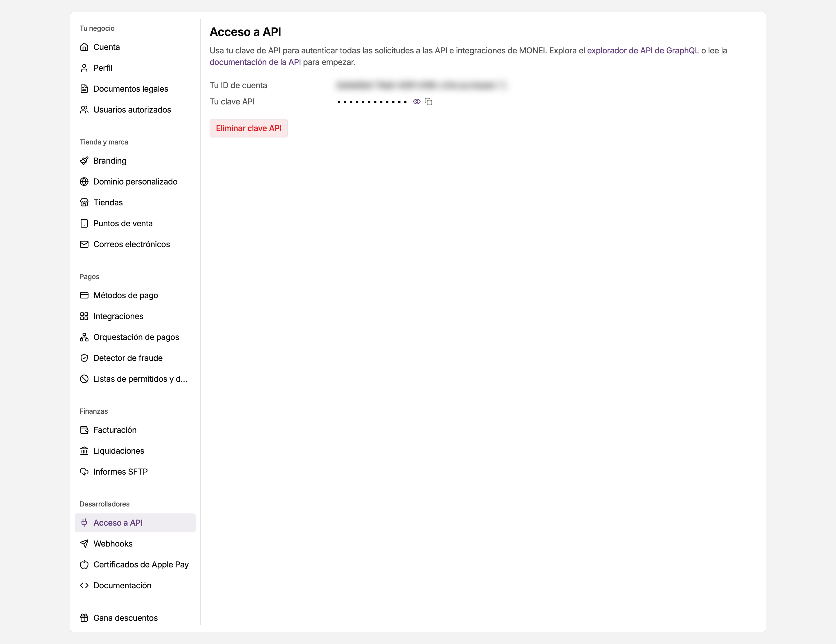The image size is (836, 644).
Task: Open explorador de API de GraphQL link
Action: pos(643,50)
